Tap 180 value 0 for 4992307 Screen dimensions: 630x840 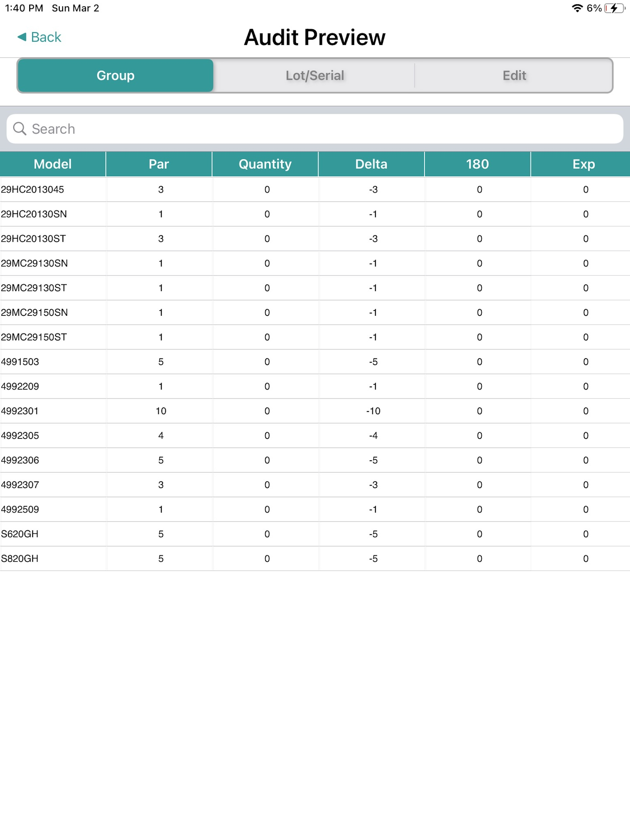pyautogui.click(x=480, y=485)
